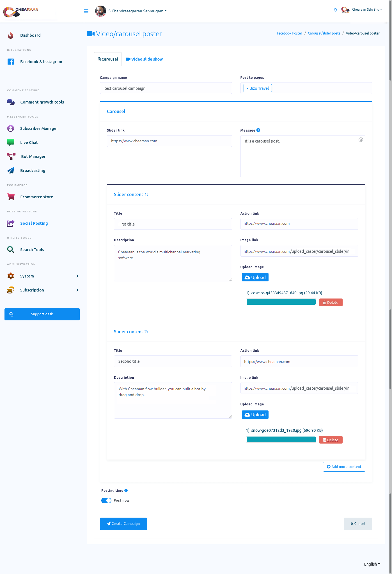This screenshot has width=392, height=574.
Task: Remove the Jizo Travel page tag
Action: (x=247, y=88)
